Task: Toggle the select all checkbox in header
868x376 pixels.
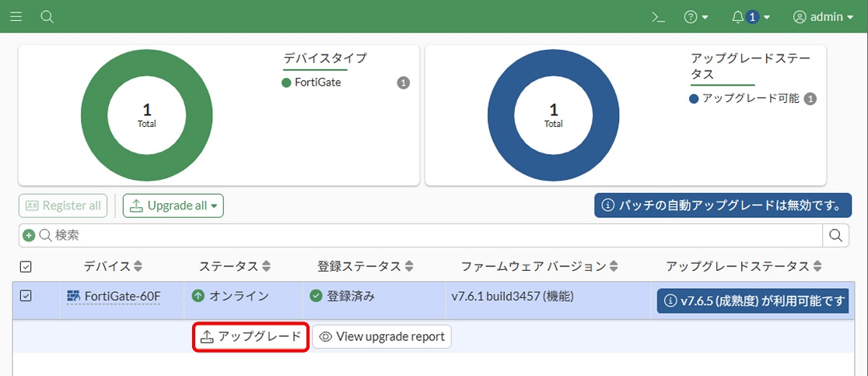Action: point(26,267)
